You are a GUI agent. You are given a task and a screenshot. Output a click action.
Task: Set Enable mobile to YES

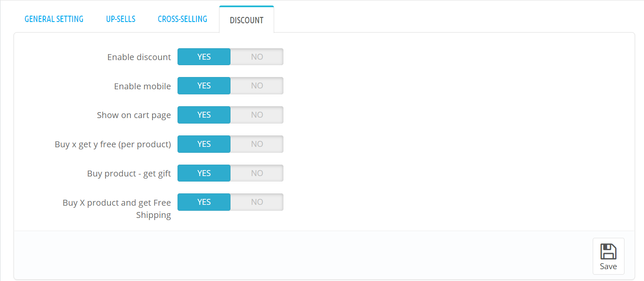tap(204, 85)
